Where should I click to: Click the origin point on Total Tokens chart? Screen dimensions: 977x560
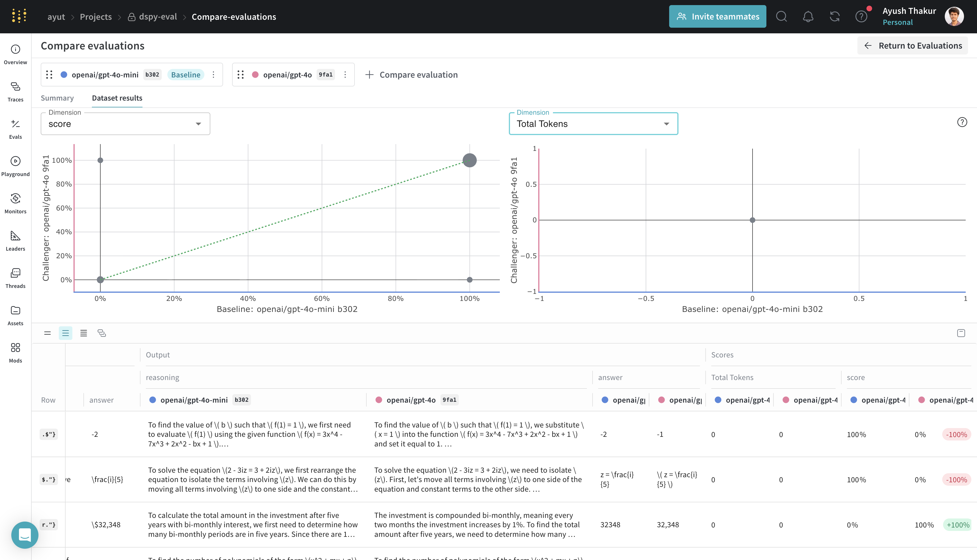point(752,220)
